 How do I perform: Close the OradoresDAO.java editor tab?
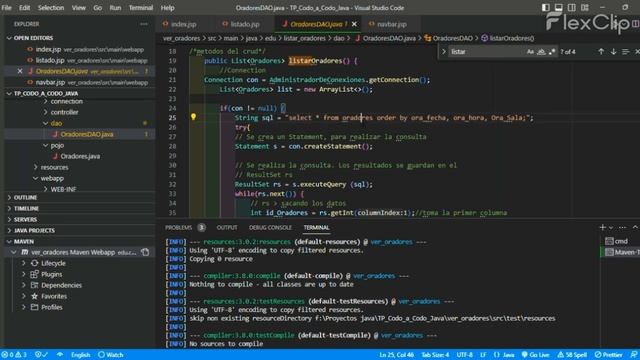pos(354,24)
